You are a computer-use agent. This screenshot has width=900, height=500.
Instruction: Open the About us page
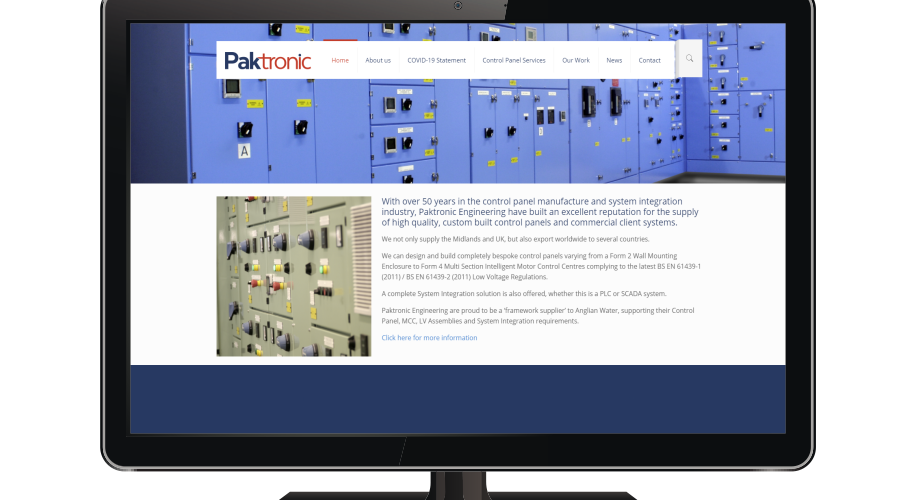tap(378, 60)
